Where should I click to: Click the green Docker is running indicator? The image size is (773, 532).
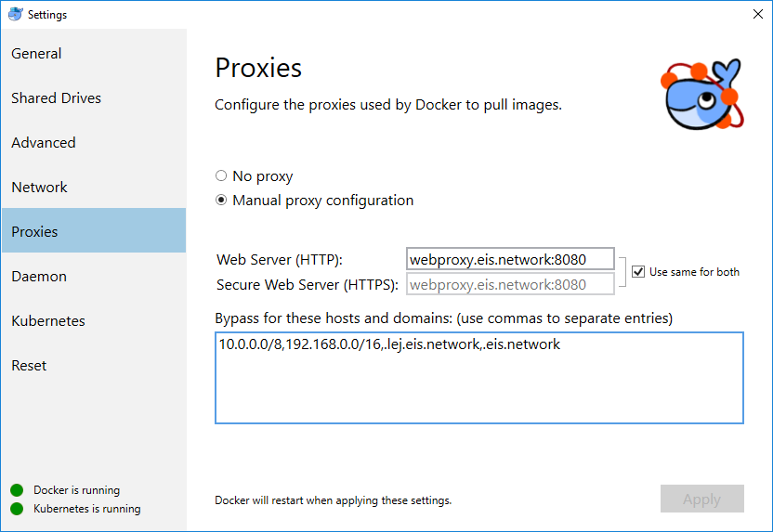(17, 490)
